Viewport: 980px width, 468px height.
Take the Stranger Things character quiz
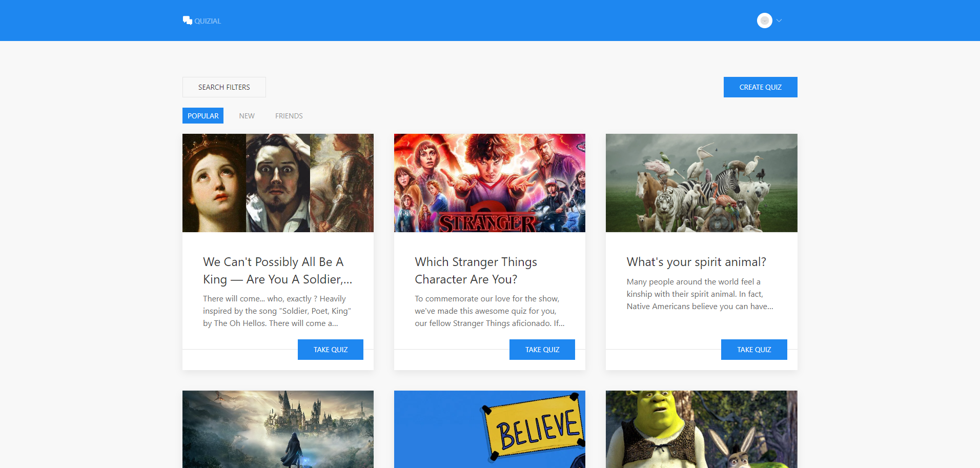point(542,350)
